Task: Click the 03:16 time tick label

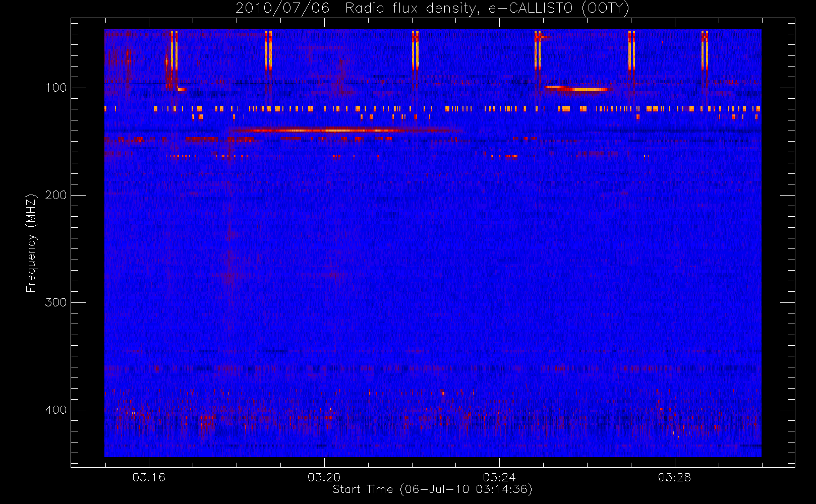Action: (x=149, y=477)
